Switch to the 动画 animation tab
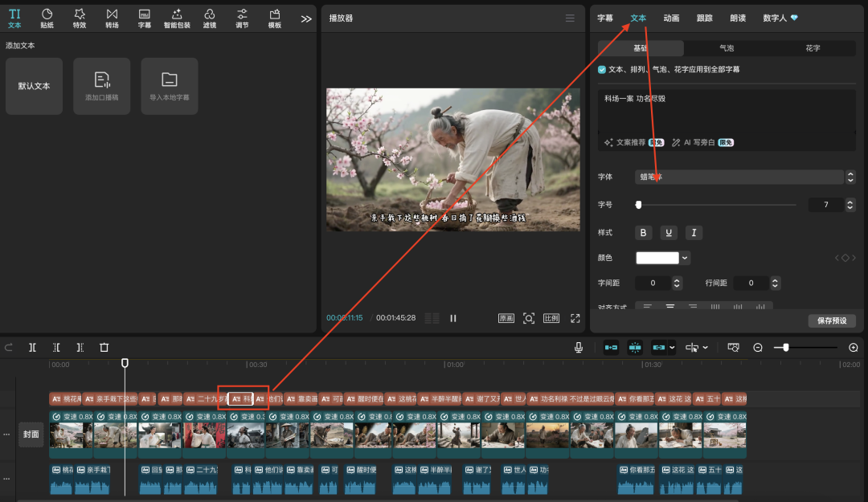Screen dimensions: 868x502 (671, 18)
